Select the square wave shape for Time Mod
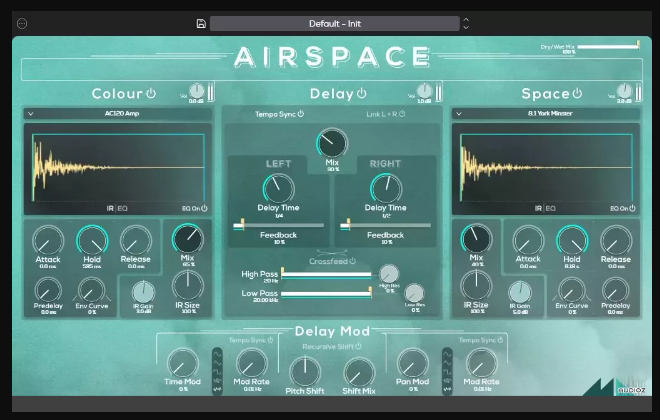 pos(217,372)
